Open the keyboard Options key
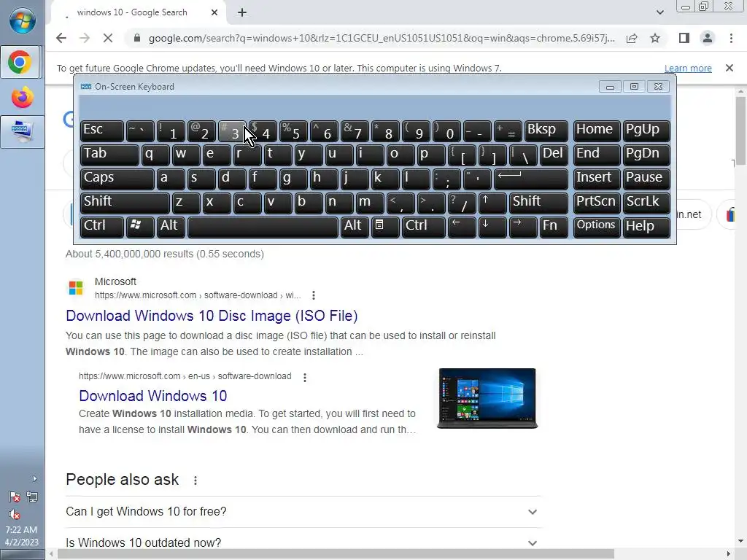This screenshot has width=747, height=560. click(597, 227)
